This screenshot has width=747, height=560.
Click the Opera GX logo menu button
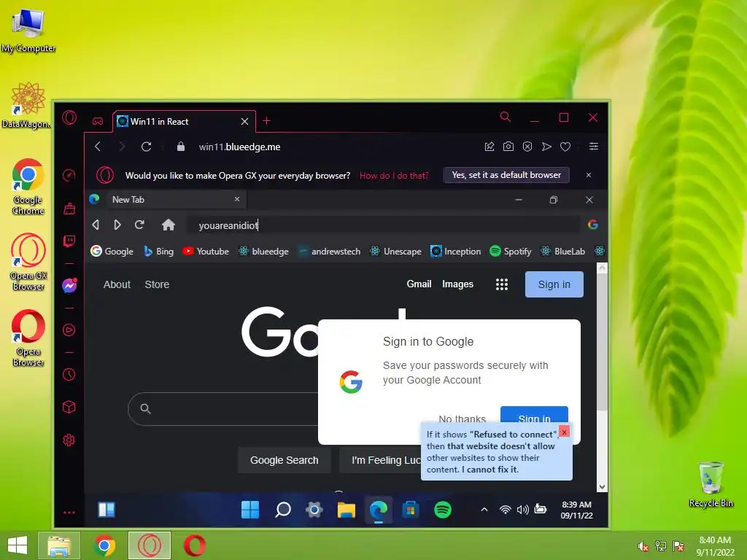tap(69, 117)
